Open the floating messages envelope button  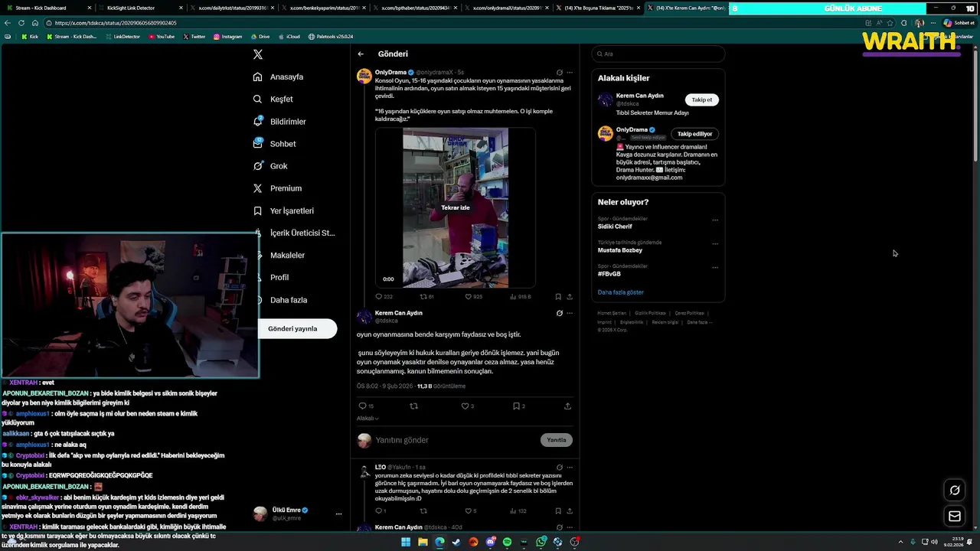pyautogui.click(x=955, y=517)
